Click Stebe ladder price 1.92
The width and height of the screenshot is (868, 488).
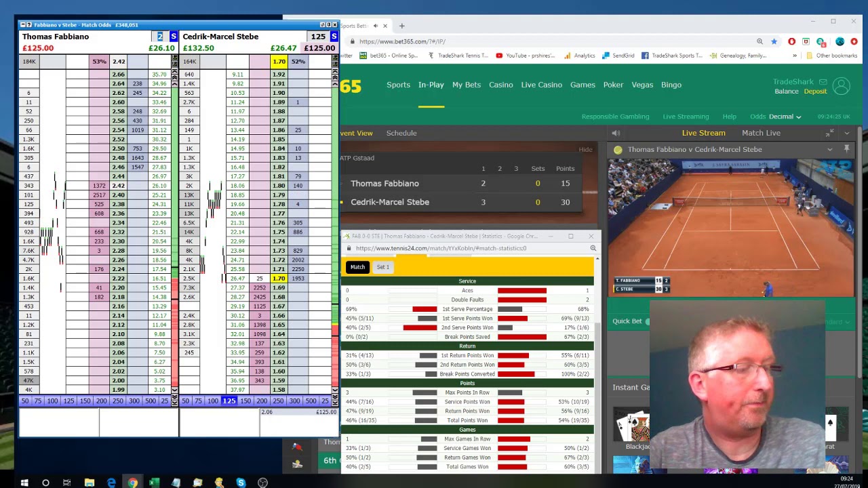pyautogui.click(x=279, y=75)
